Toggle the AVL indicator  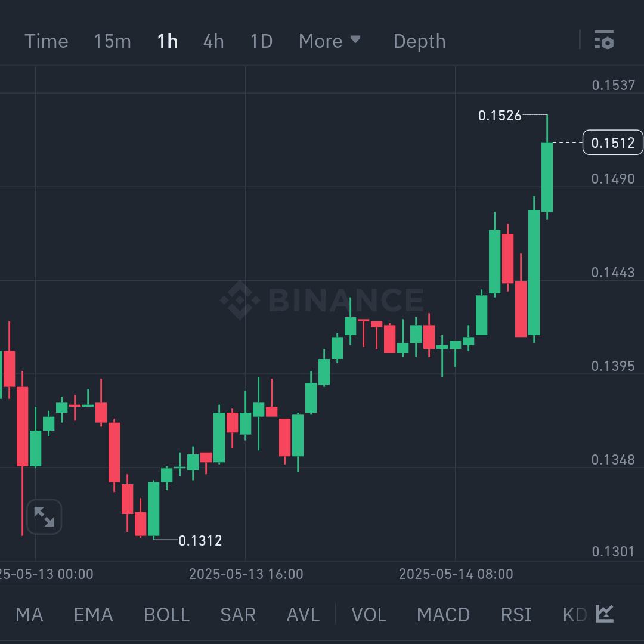click(x=303, y=614)
